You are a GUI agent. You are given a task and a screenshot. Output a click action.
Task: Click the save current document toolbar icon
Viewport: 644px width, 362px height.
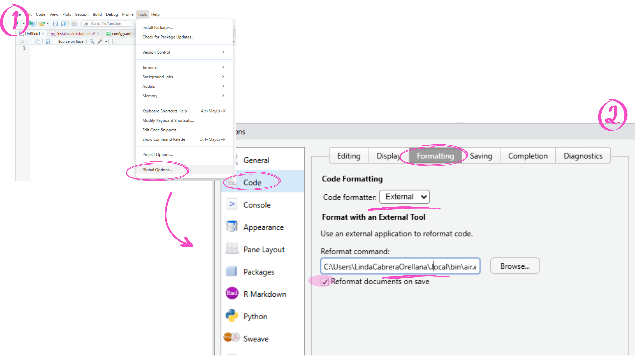[x=55, y=23]
